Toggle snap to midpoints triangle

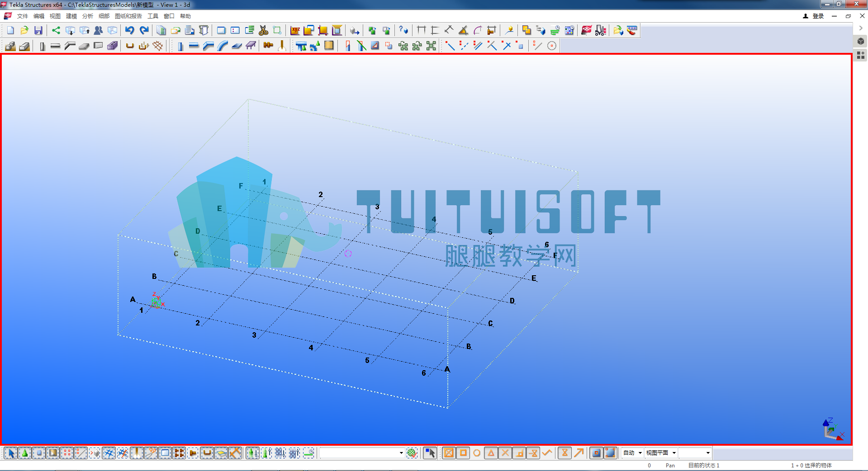pos(491,452)
